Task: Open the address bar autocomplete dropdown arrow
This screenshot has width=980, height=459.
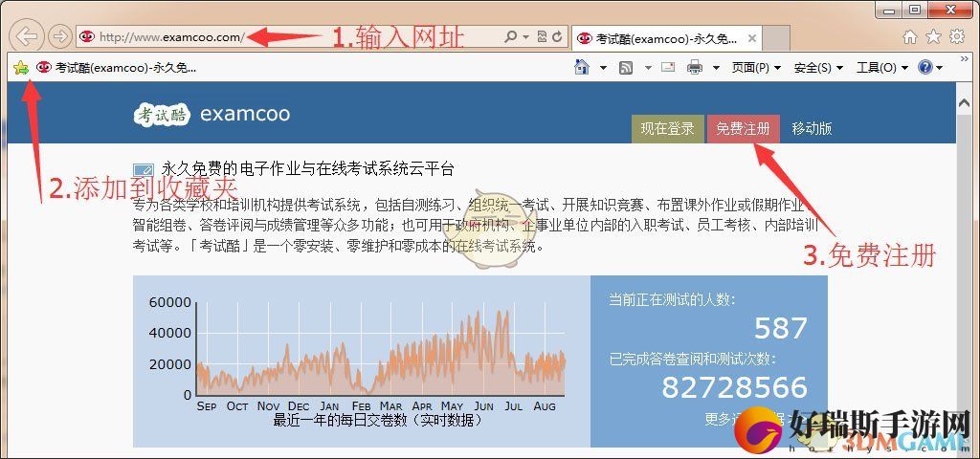Action: (526, 37)
